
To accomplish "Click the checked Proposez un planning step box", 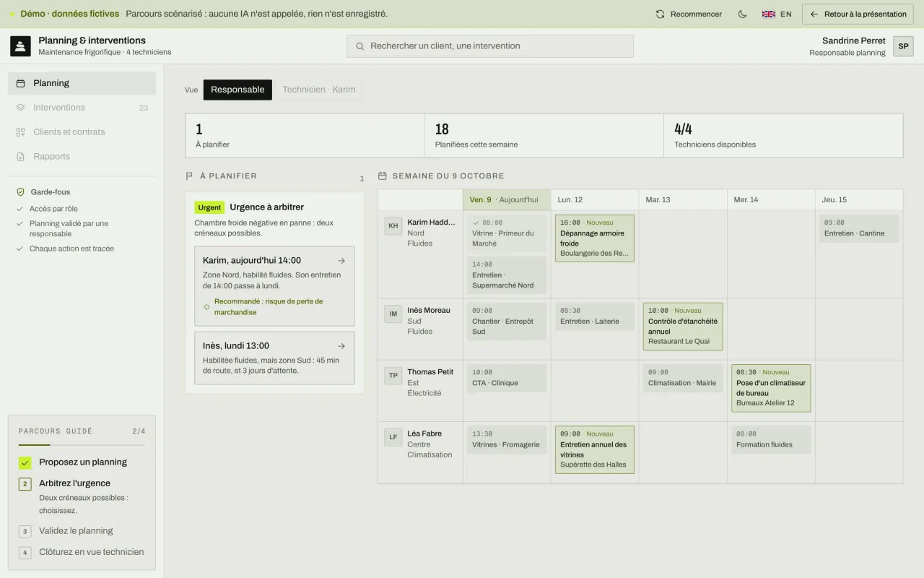I will point(25,462).
